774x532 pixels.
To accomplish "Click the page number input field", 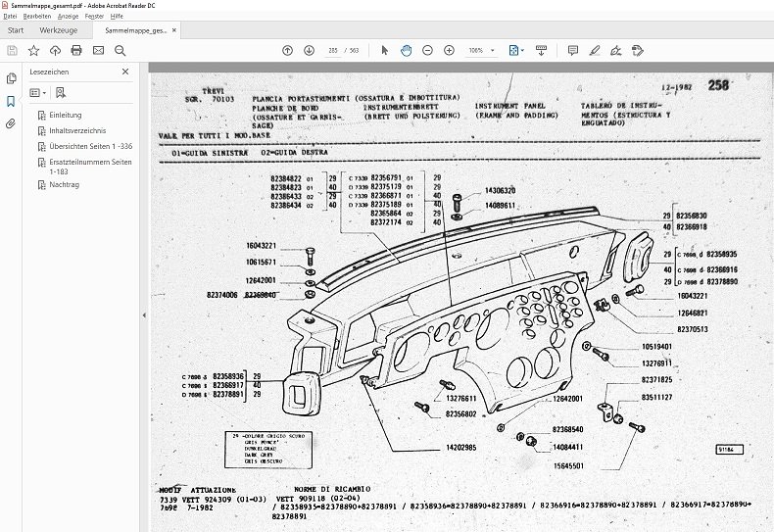I will coord(332,50).
